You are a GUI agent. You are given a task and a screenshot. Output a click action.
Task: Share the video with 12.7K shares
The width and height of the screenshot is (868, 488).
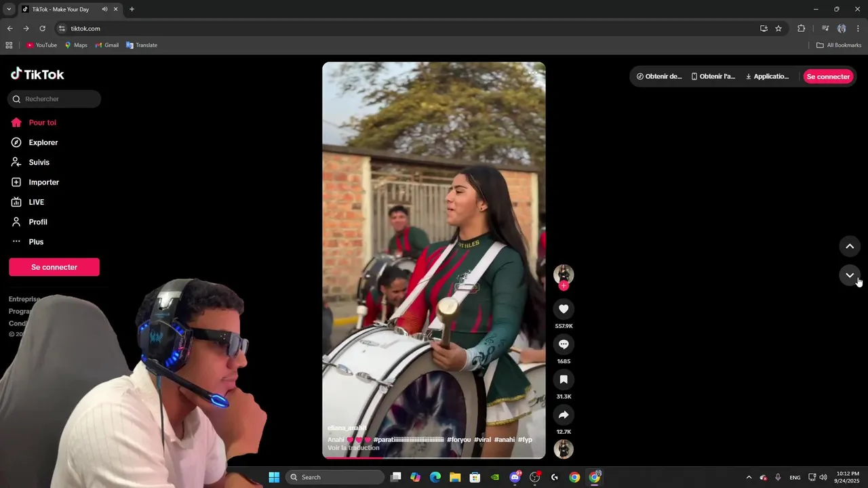[564, 415]
